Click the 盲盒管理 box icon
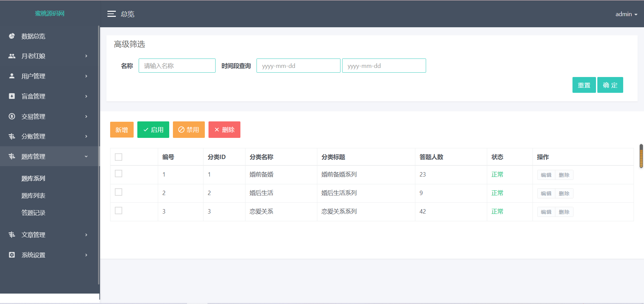 [x=12, y=96]
